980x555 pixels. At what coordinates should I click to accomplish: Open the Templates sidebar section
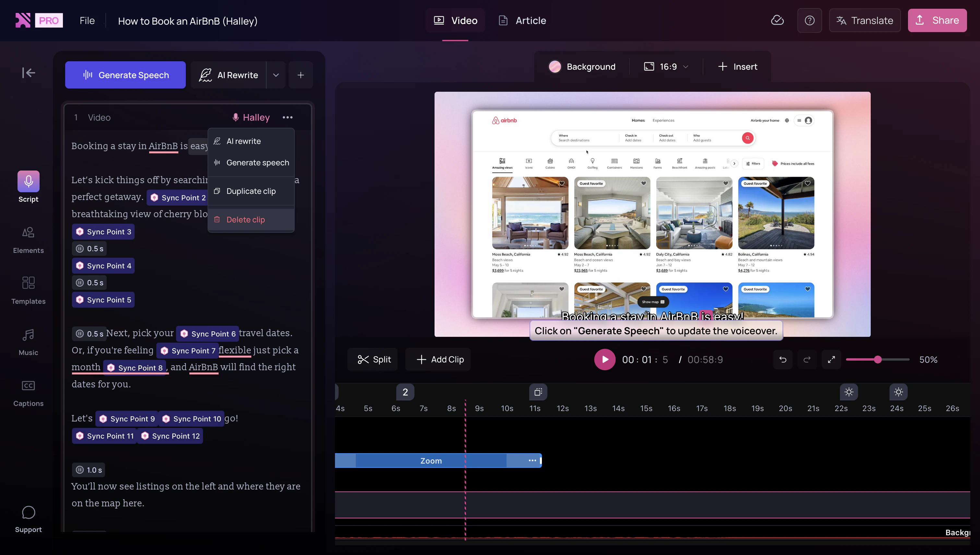28,291
